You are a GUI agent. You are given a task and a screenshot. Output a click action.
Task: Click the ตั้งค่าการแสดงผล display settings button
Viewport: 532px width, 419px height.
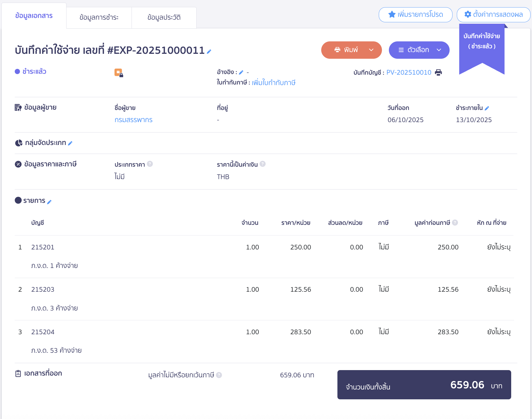click(x=493, y=14)
